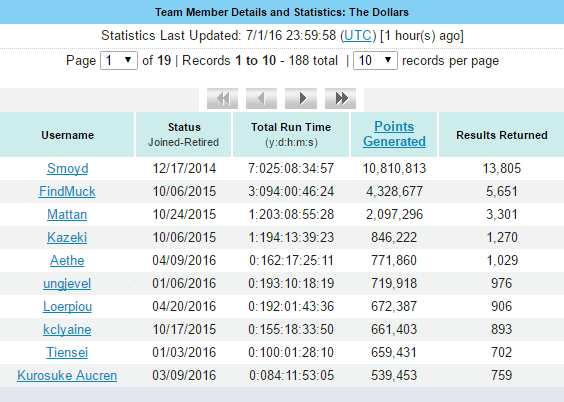View Mattan's member details
The image size is (564, 402).
coord(67,214)
